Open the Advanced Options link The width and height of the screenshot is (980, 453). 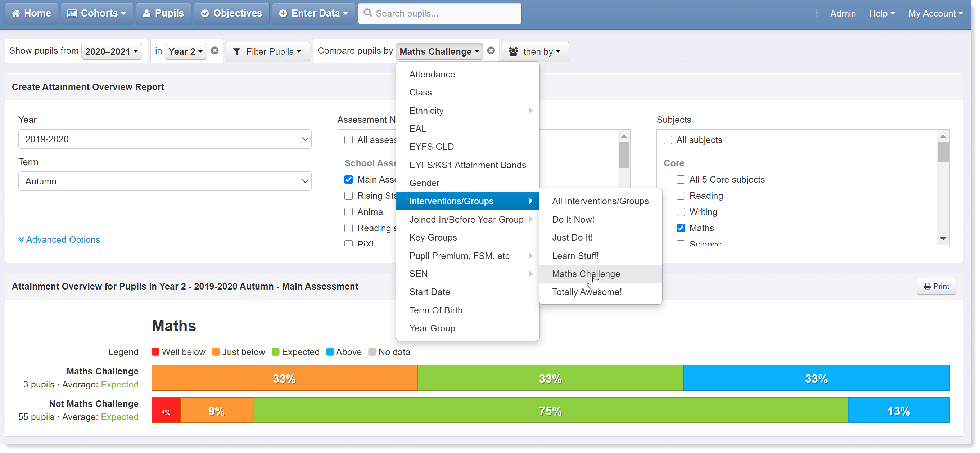point(59,239)
